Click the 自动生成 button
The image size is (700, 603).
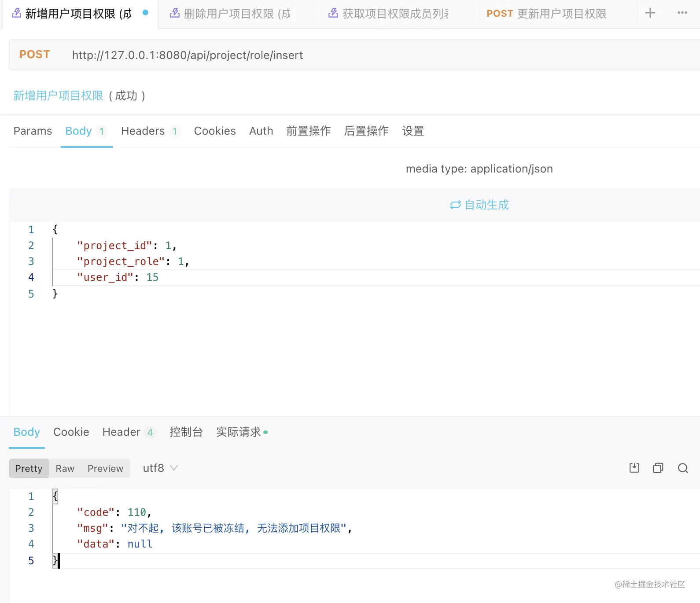coord(479,205)
